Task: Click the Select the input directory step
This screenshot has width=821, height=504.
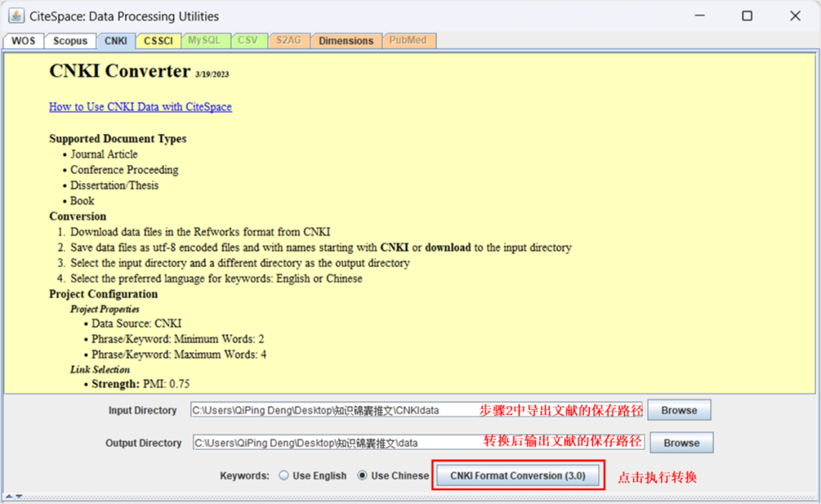Action: pos(239,263)
